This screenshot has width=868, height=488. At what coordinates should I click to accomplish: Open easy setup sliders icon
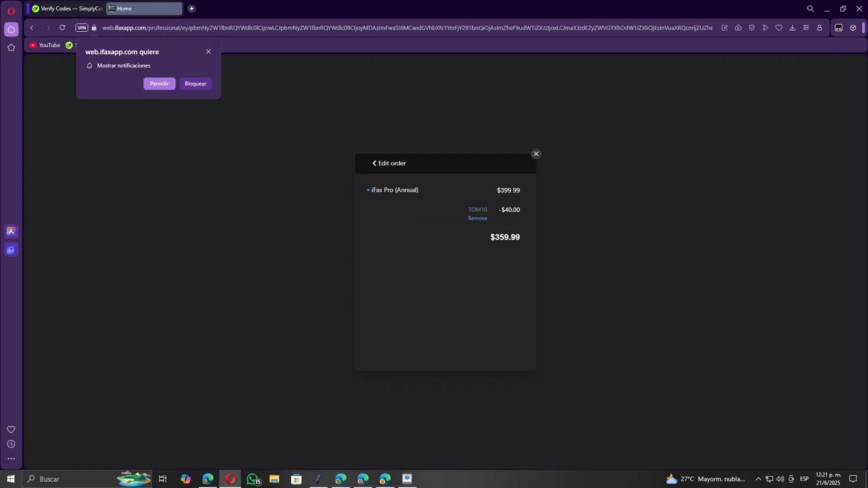806,28
